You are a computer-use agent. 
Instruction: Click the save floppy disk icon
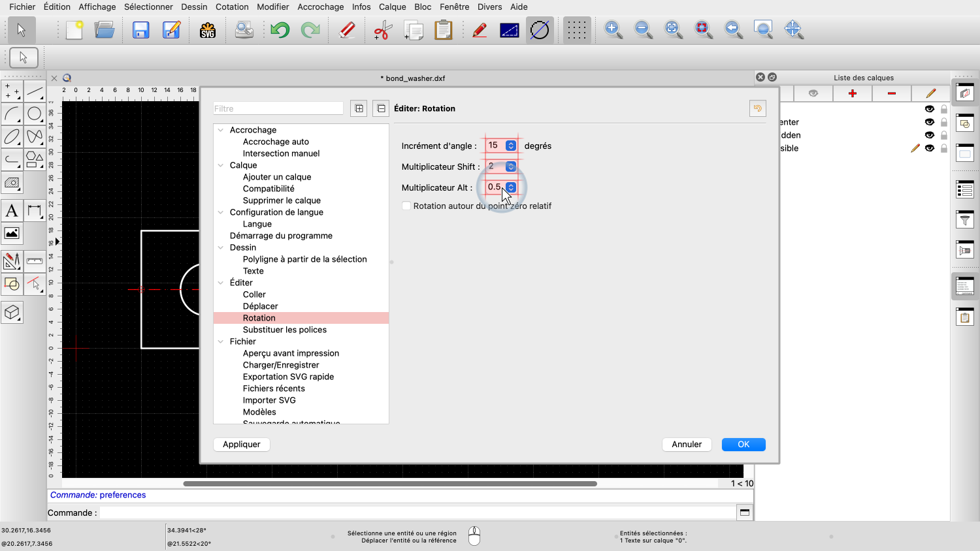[x=140, y=30]
